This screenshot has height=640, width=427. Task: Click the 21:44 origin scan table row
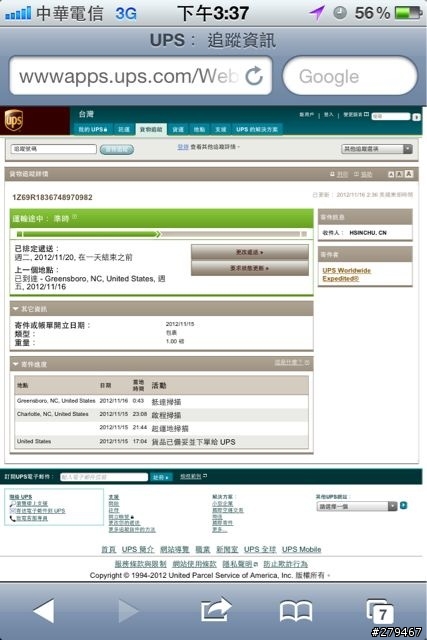point(161,428)
